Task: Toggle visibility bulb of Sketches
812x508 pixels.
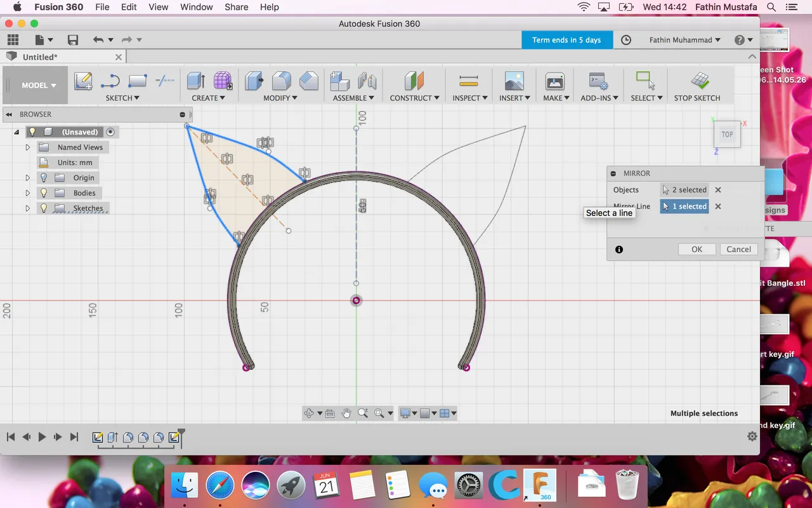Action: 44,208
